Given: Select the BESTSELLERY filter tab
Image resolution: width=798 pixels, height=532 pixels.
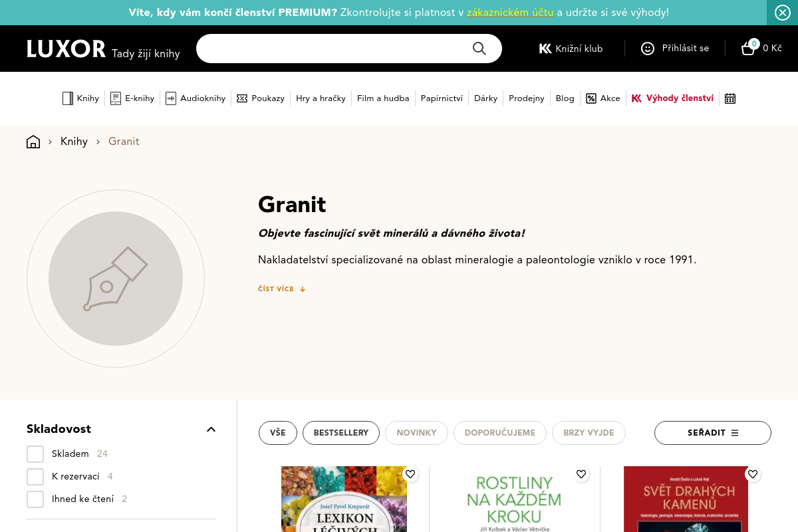Looking at the screenshot, I should pos(341,433).
